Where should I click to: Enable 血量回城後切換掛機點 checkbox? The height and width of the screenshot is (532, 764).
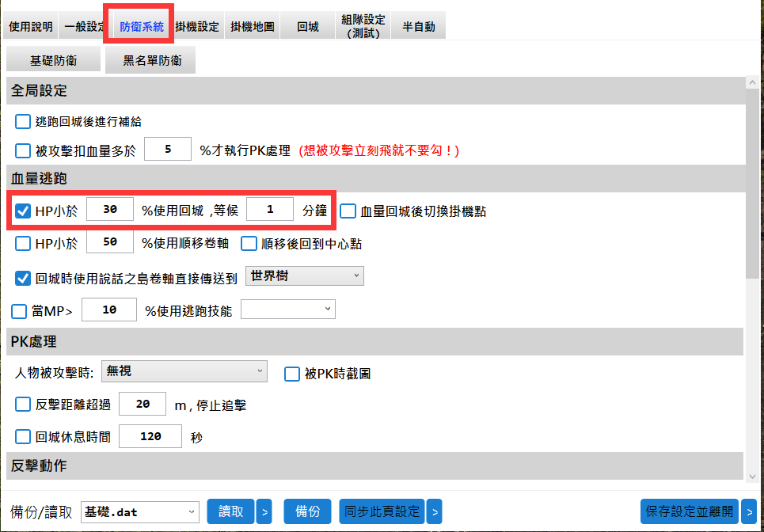tap(348, 211)
